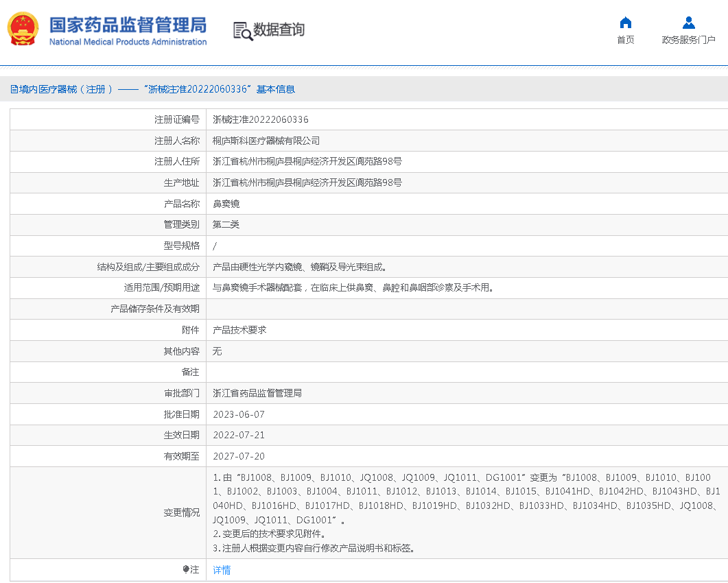Click the 产品技术要求 attachment text
This screenshot has height=583, width=728.
coord(242,330)
